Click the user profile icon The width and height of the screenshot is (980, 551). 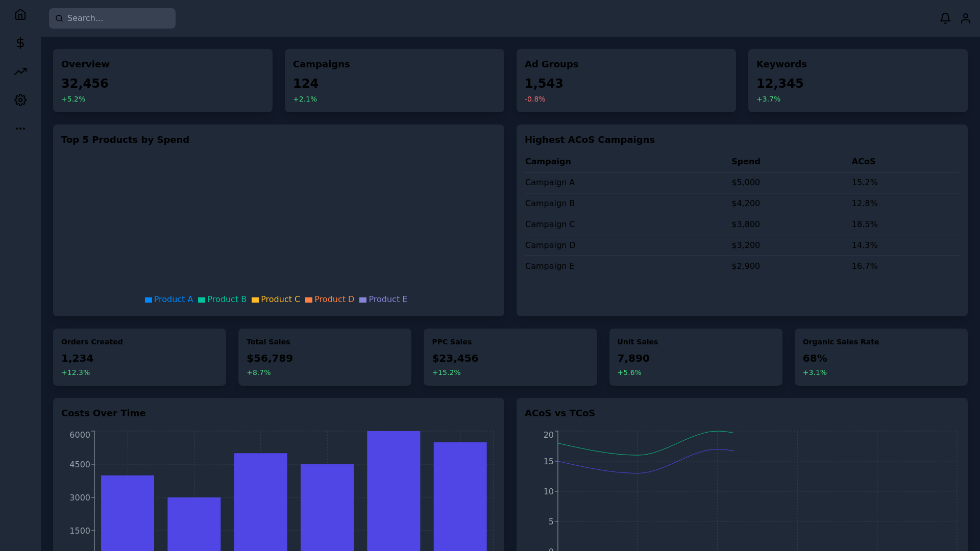click(966, 18)
